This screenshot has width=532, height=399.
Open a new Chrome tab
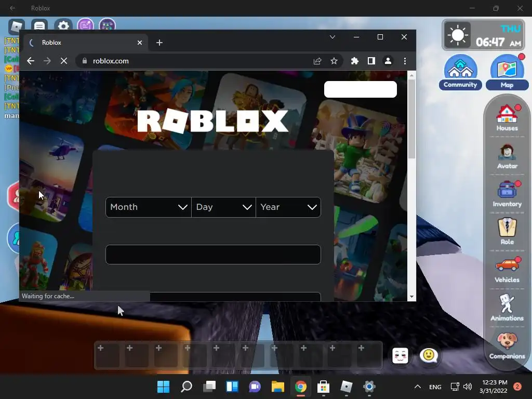(x=159, y=43)
